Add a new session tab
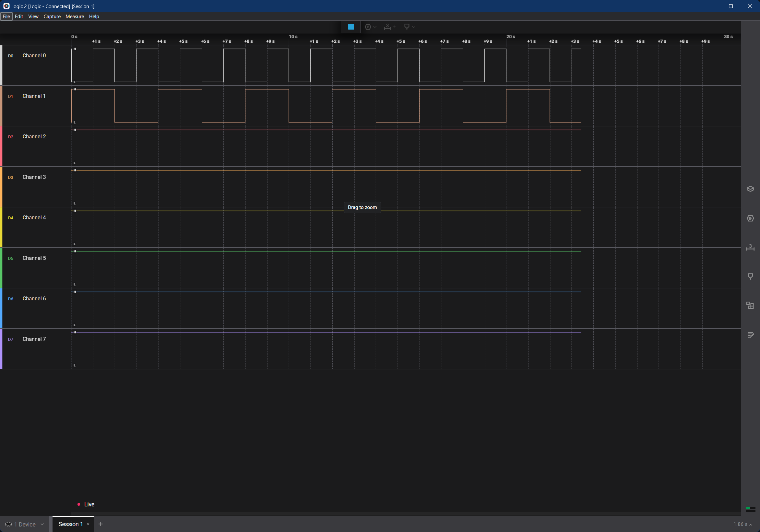 pos(101,524)
